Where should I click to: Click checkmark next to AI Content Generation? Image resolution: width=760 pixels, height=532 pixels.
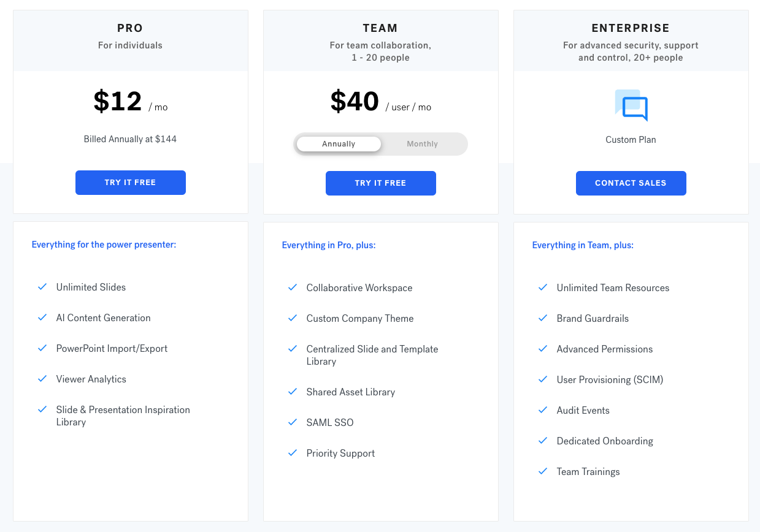tap(42, 317)
